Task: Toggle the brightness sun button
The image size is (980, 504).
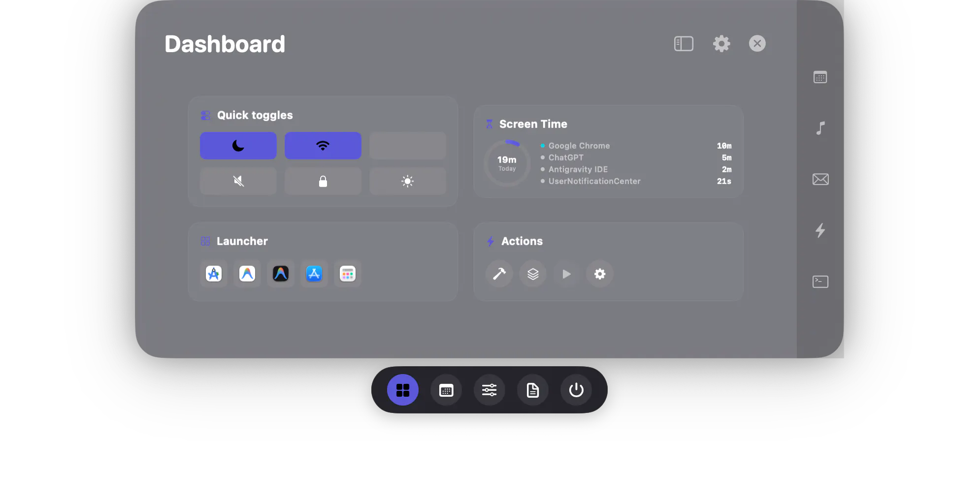Action: tap(408, 181)
